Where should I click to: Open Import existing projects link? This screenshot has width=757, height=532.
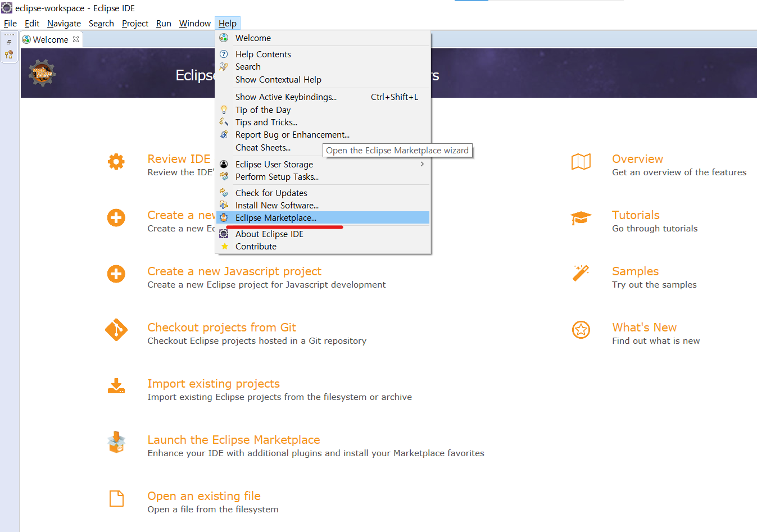click(214, 384)
